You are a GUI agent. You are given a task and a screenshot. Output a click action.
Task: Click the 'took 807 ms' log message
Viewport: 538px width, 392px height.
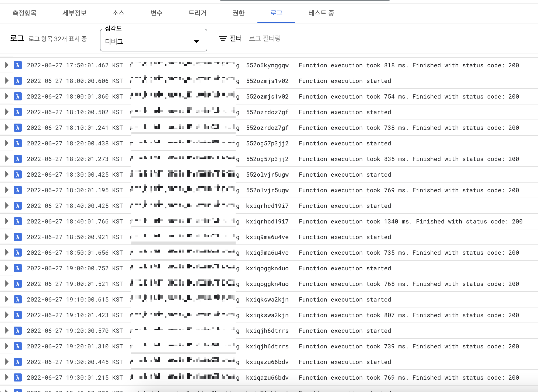(x=409, y=315)
